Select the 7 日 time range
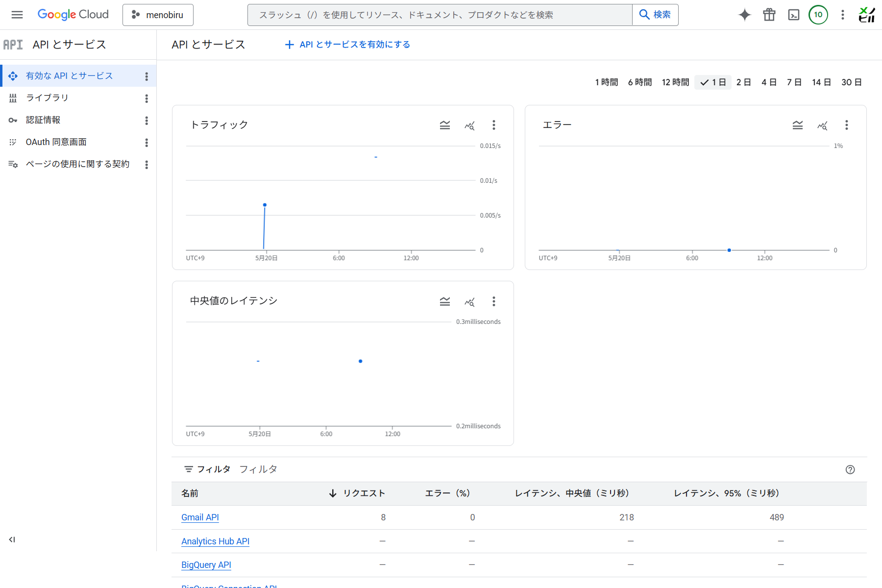882x588 pixels. point(794,82)
